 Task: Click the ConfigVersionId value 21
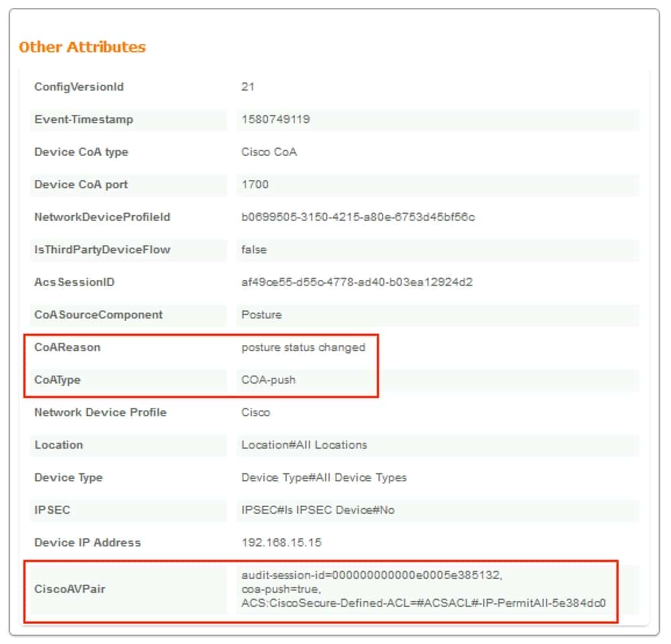click(x=249, y=87)
